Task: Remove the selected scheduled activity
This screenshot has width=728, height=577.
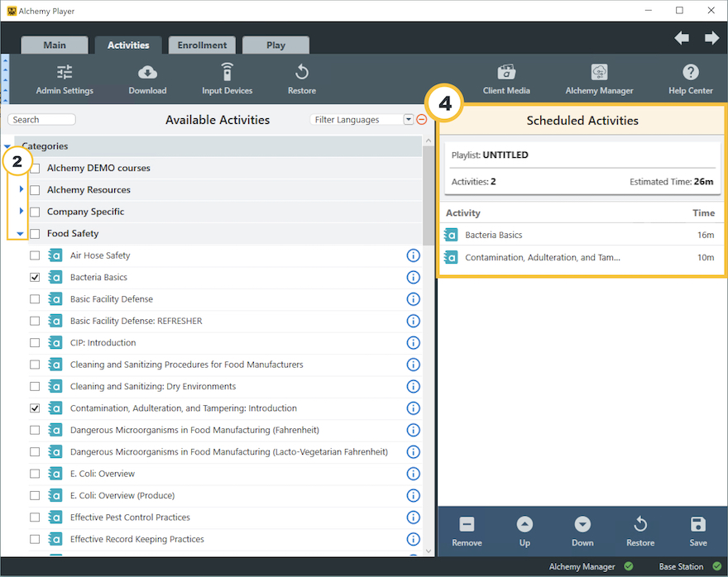Action: click(x=467, y=531)
